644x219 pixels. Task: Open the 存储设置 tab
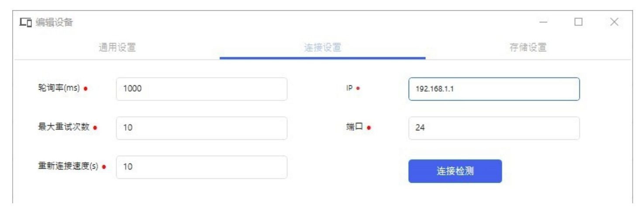(x=528, y=47)
